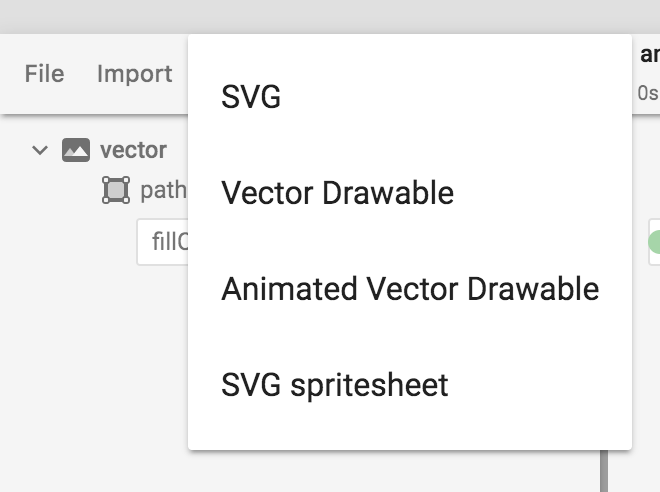Pick Animated Vector Drawable entry
Image resolution: width=660 pixels, height=492 pixels.
click(x=410, y=289)
